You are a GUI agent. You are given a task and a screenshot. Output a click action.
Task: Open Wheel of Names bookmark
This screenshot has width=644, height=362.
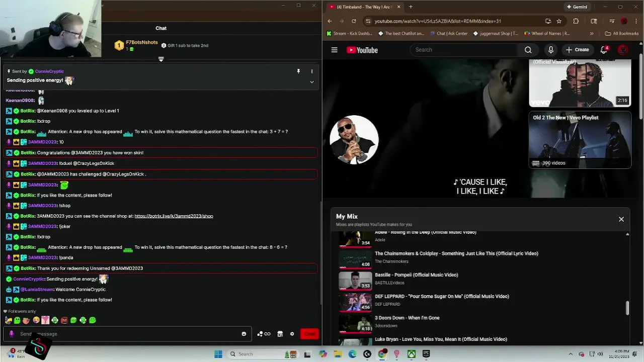click(547, 34)
